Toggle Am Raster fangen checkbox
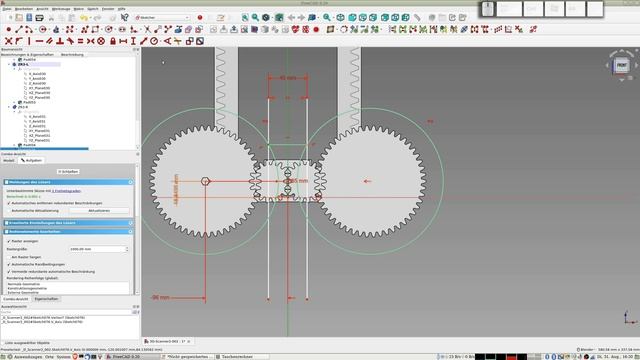Viewport: 640px width, 360px height. (x=9, y=257)
